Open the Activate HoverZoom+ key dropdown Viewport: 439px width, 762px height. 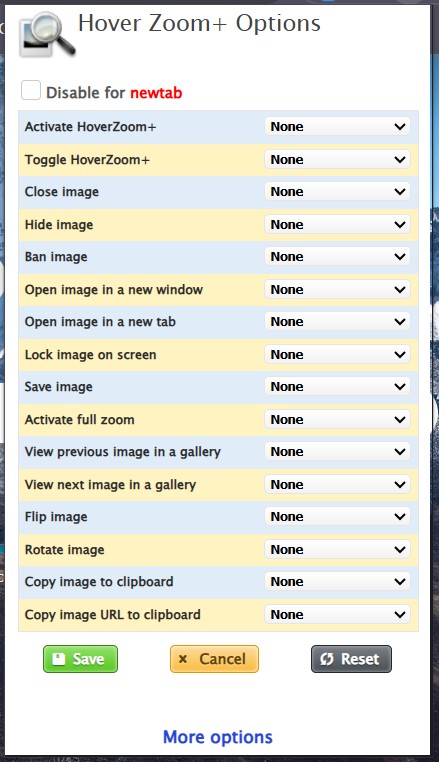337,127
